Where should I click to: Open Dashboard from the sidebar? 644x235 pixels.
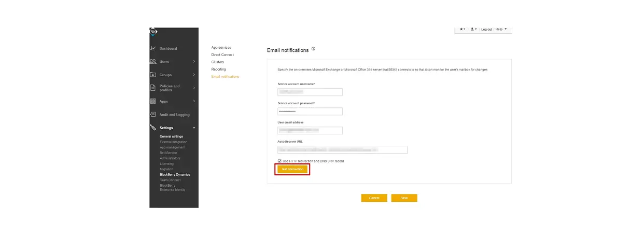[x=168, y=48]
